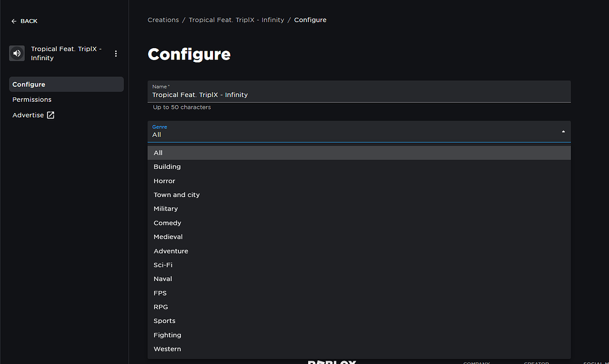The width and height of the screenshot is (609, 364).
Task: Click inside the Name input field
Action: [357, 94]
